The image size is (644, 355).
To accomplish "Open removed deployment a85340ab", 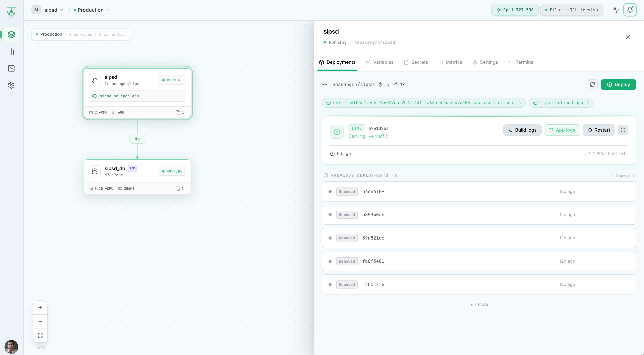I will pos(479,215).
